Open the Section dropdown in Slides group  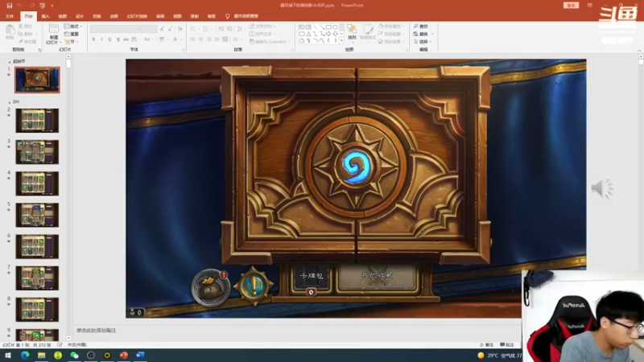tap(72, 42)
